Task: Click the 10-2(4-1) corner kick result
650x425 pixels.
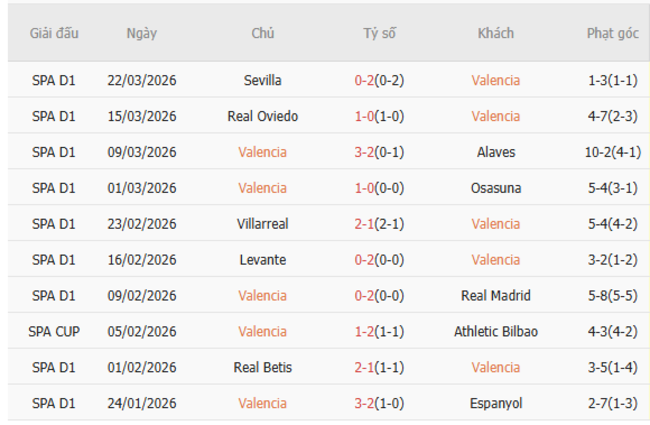Action: pos(612,152)
